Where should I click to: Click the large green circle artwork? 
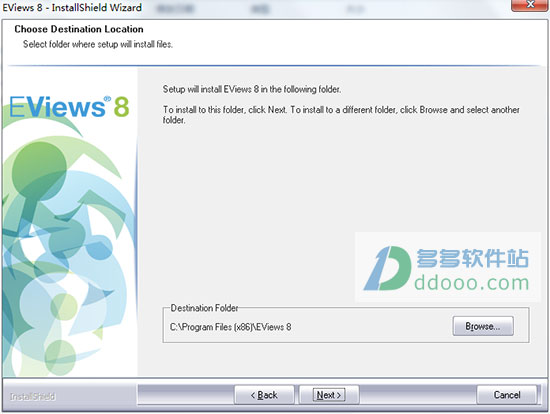pyautogui.click(x=39, y=172)
